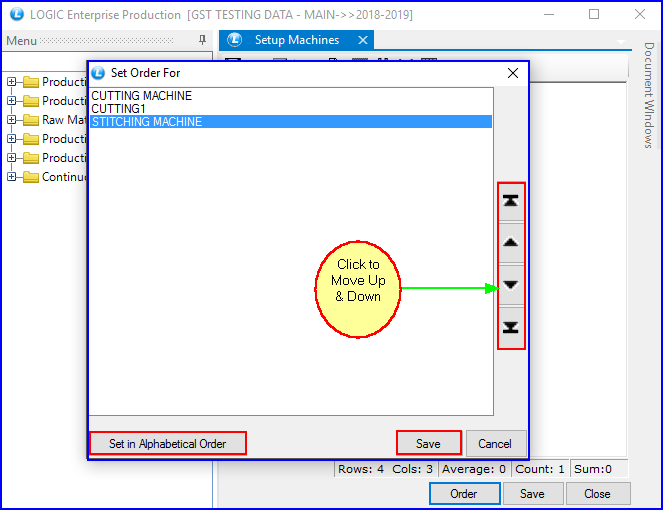The width and height of the screenshot is (663, 510).
Task: Click the move-to-bottom arrow button
Action: pyautogui.click(x=511, y=328)
